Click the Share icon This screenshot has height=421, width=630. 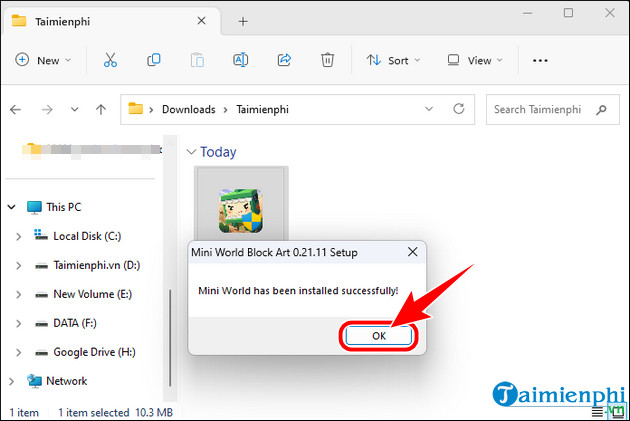[284, 60]
